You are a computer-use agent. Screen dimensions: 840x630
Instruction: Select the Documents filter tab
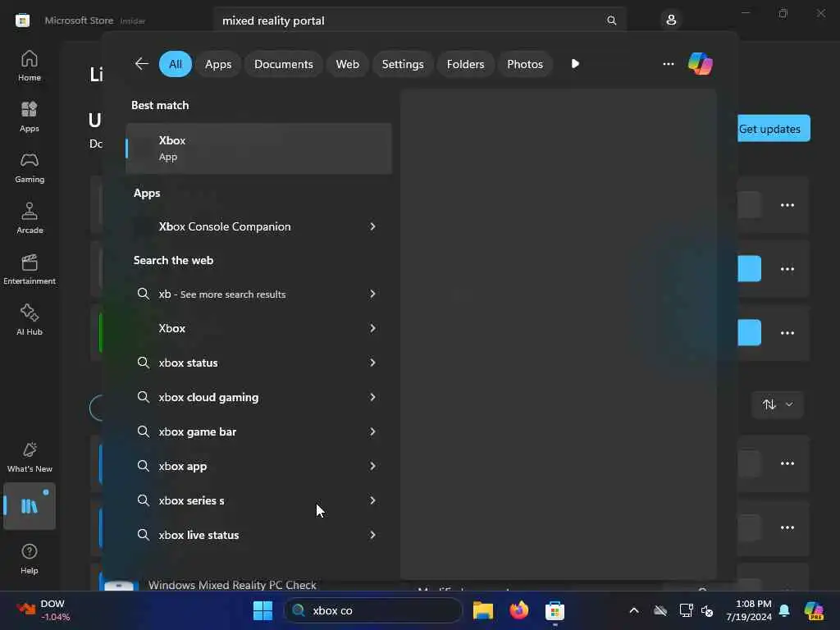tap(283, 64)
